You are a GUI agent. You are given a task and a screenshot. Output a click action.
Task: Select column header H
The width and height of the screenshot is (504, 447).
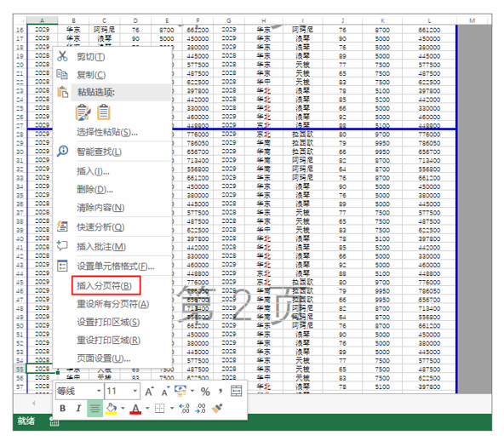pyautogui.click(x=264, y=20)
